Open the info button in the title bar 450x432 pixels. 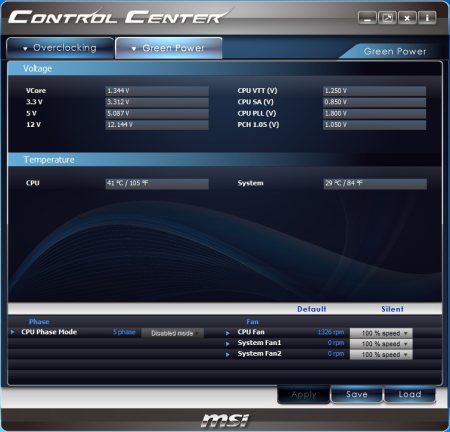(x=427, y=18)
